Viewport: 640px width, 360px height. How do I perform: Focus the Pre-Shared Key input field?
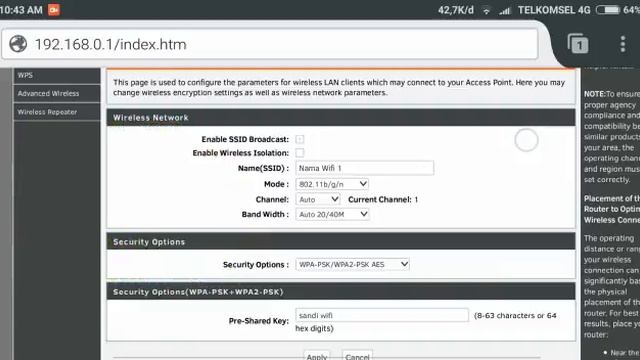click(x=382, y=315)
